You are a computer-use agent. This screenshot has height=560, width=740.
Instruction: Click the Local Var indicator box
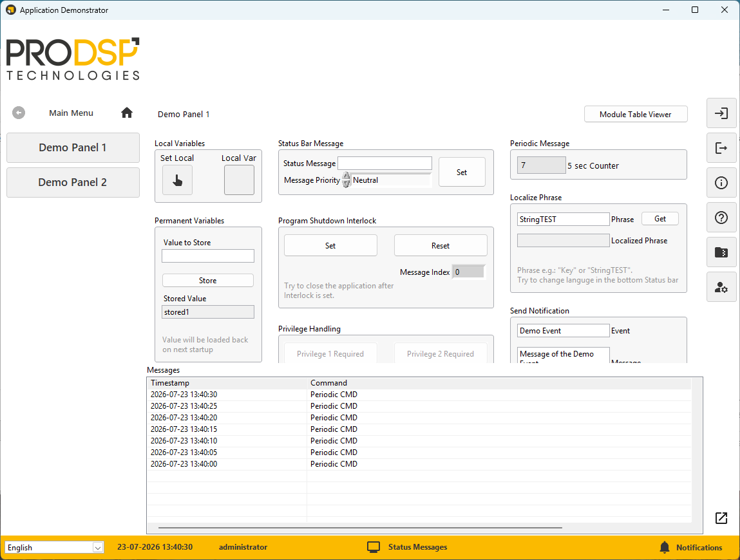click(x=239, y=180)
